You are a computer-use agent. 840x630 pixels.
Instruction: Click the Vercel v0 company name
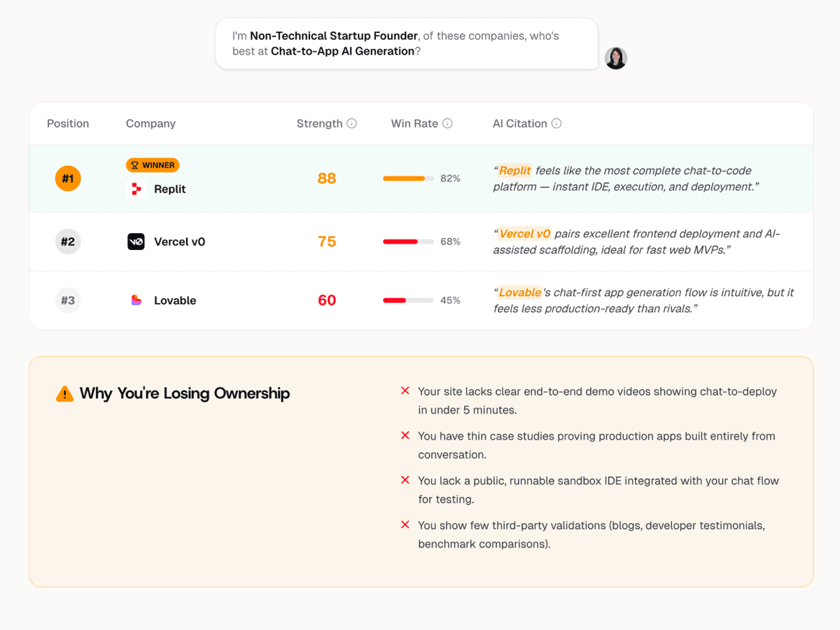tap(180, 241)
